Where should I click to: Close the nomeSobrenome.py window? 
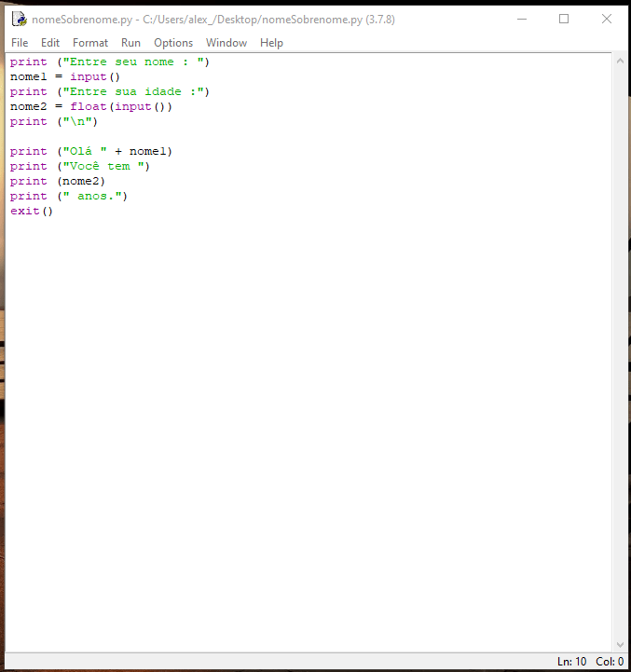(607, 19)
